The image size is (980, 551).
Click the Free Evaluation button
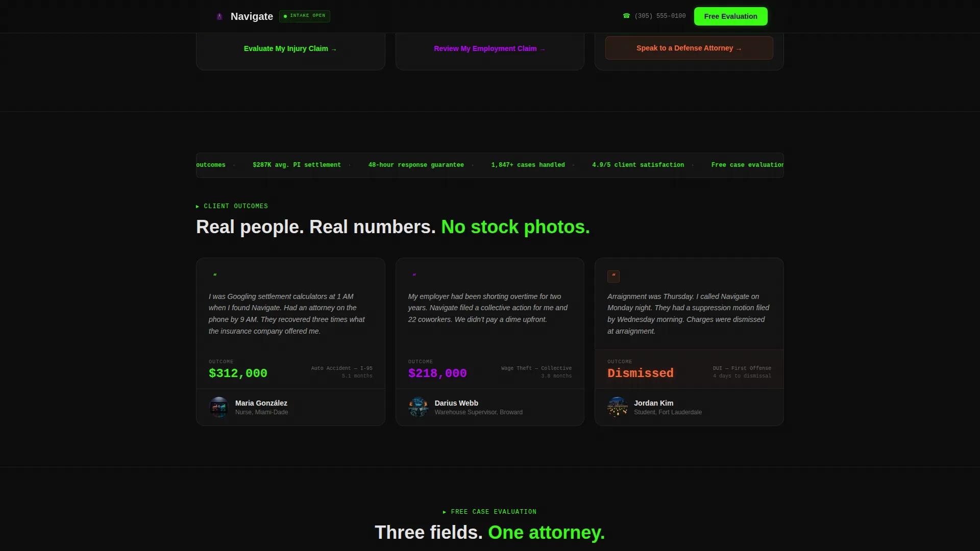(x=730, y=16)
